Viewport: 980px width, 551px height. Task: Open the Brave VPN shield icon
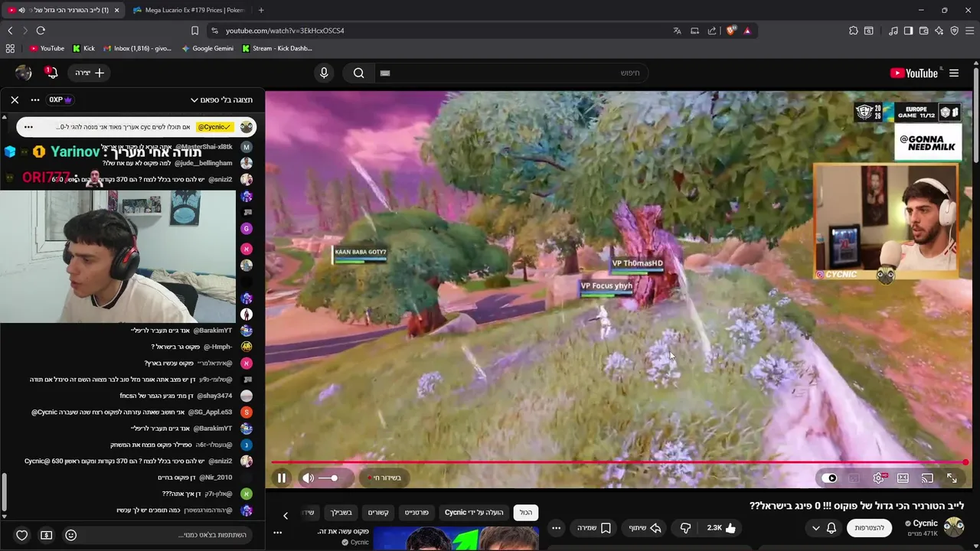click(954, 31)
